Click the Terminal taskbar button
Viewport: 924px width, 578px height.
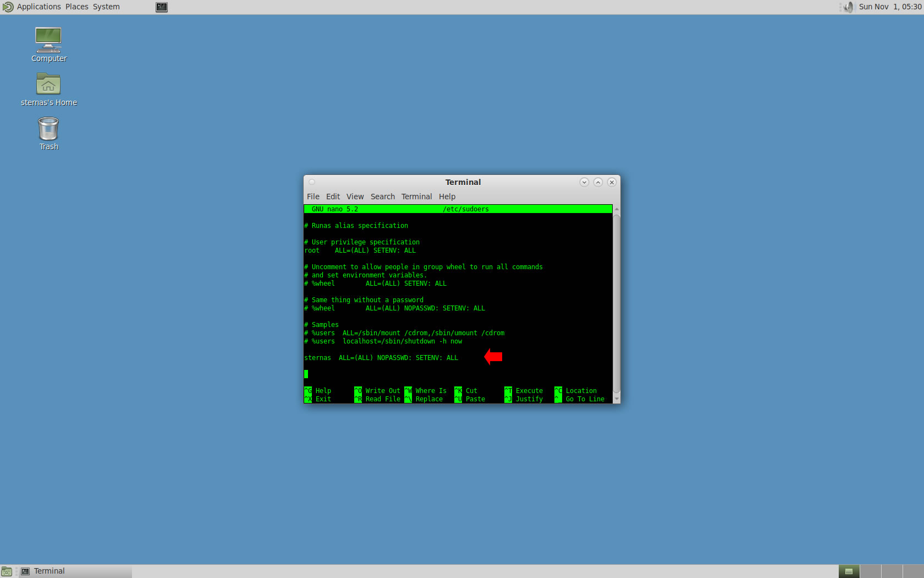pyautogui.click(x=75, y=571)
